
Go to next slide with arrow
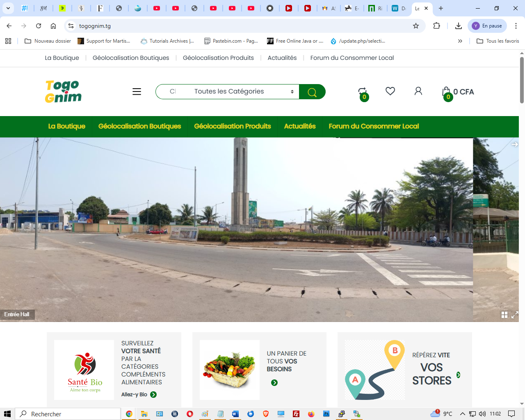pyautogui.click(x=514, y=144)
